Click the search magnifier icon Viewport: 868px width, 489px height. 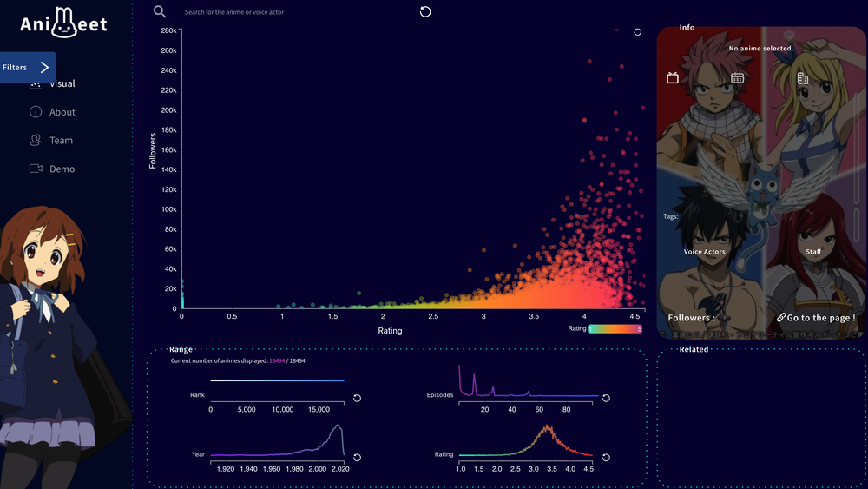coord(160,12)
